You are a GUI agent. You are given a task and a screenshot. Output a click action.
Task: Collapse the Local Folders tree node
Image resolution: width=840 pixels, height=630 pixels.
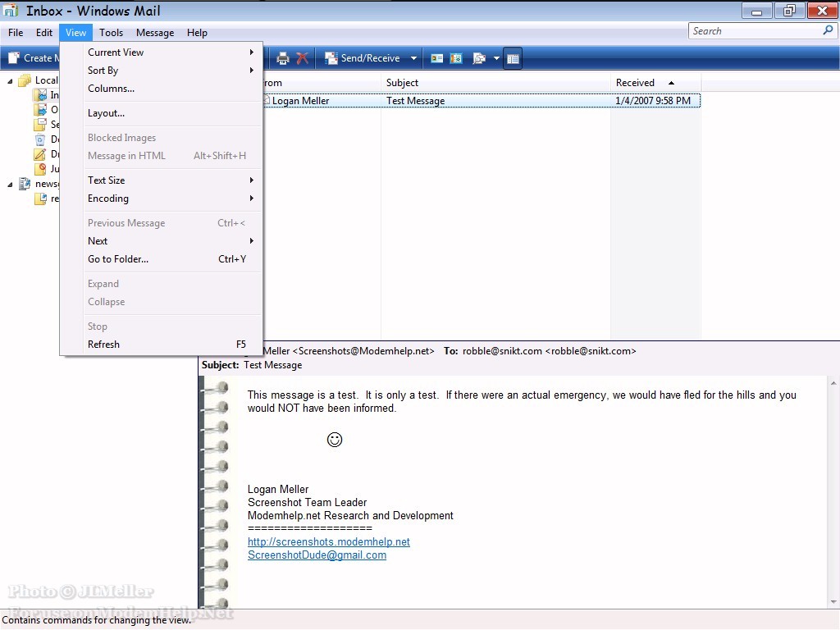[10, 81]
